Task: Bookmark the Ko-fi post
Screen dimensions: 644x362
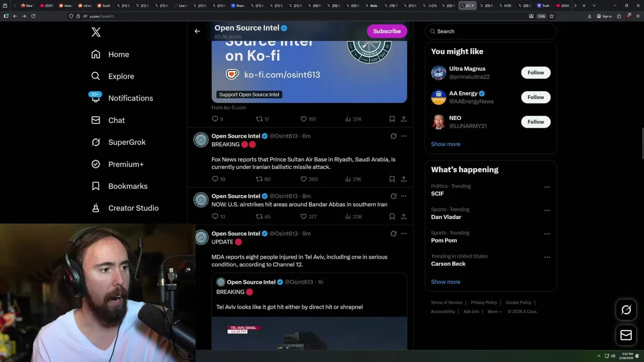Action: 392,119
